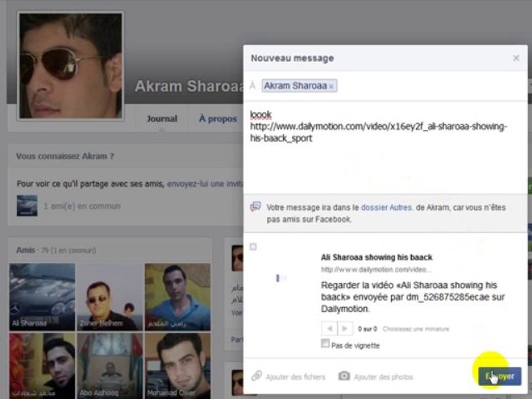Screen dimensions: 532x399
Task: Click the Nouveau message dialog title
Action: click(292, 58)
